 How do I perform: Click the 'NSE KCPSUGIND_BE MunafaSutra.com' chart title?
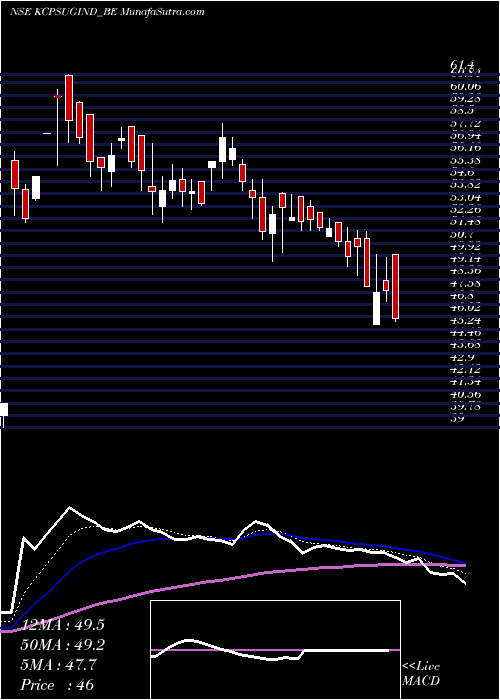(x=107, y=12)
